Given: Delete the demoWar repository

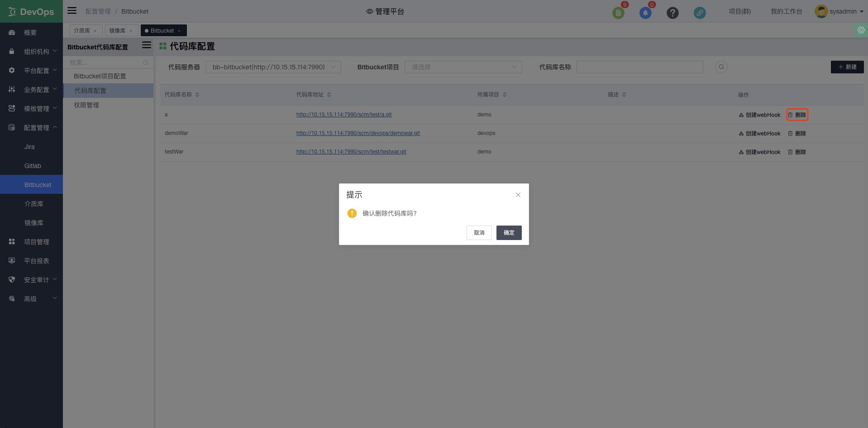Looking at the screenshot, I should pos(797,134).
